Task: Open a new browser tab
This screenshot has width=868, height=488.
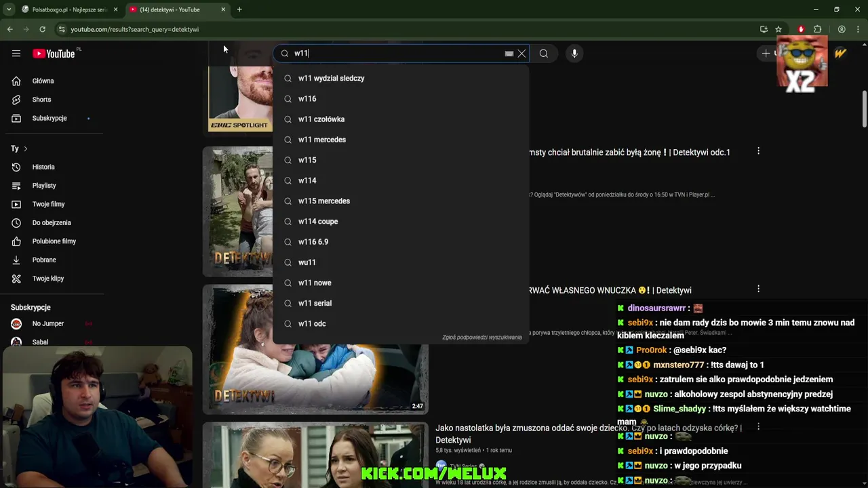Action: pos(239,9)
